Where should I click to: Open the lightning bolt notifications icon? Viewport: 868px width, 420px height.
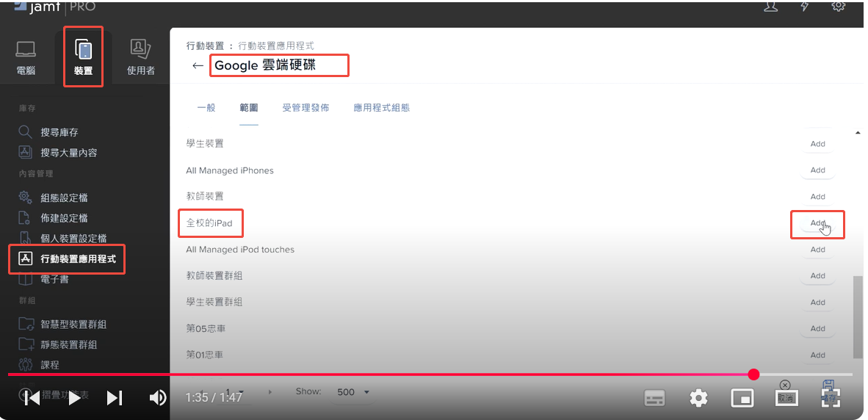(x=804, y=7)
